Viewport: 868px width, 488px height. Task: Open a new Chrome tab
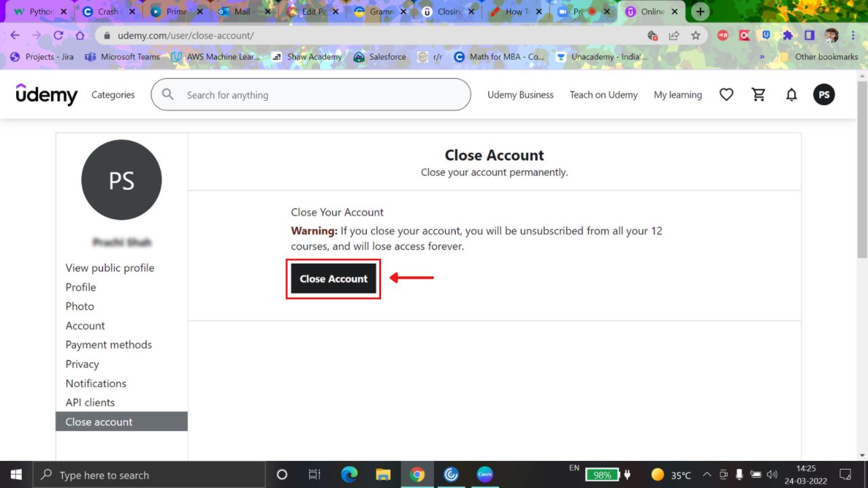pyautogui.click(x=701, y=12)
